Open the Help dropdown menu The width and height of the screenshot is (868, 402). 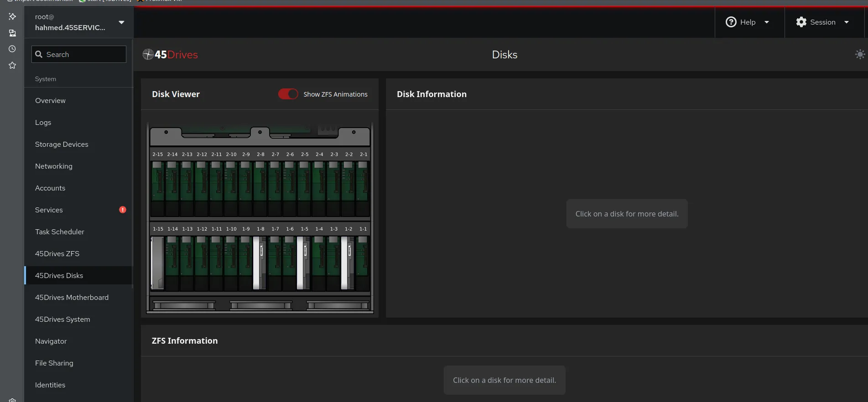coord(748,22)
